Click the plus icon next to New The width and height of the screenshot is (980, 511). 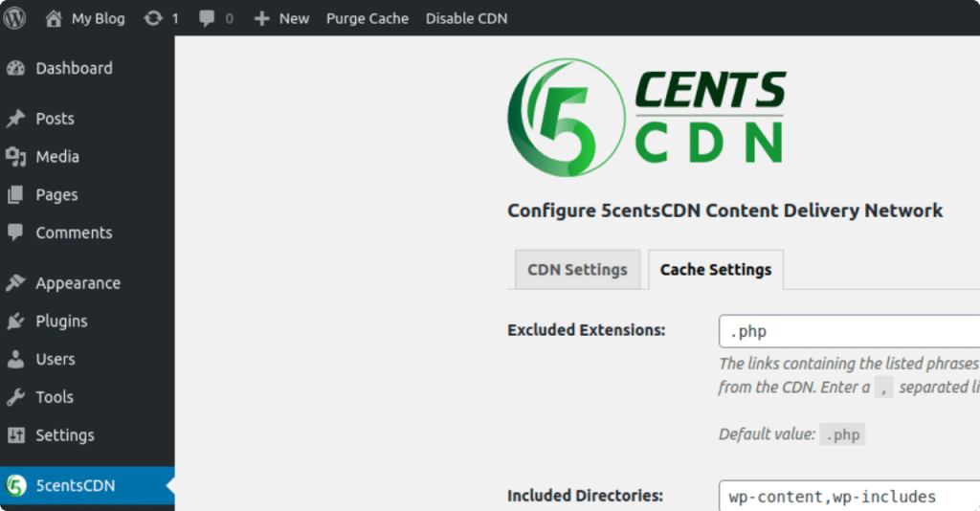coord(262,19)
